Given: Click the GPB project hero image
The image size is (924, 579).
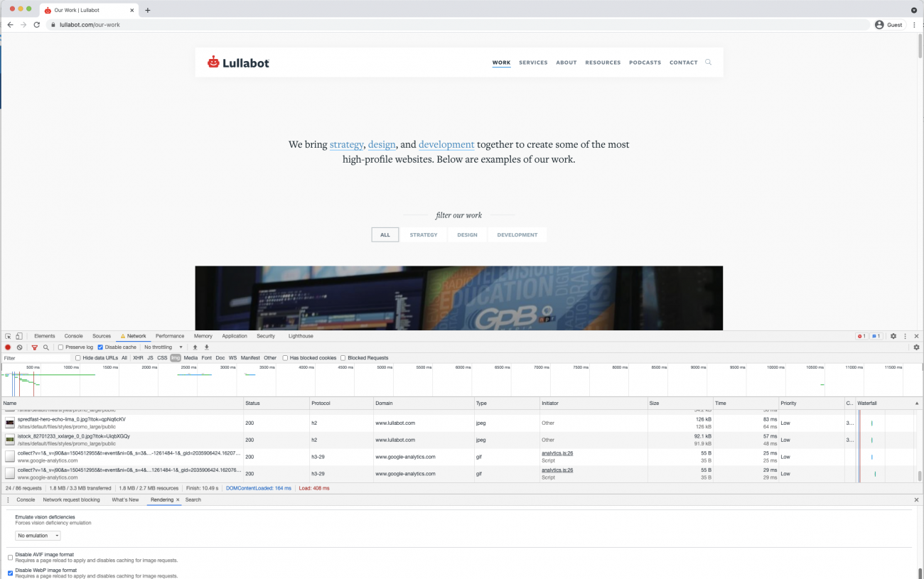Looking at the screenshot, I should point(459,298).
